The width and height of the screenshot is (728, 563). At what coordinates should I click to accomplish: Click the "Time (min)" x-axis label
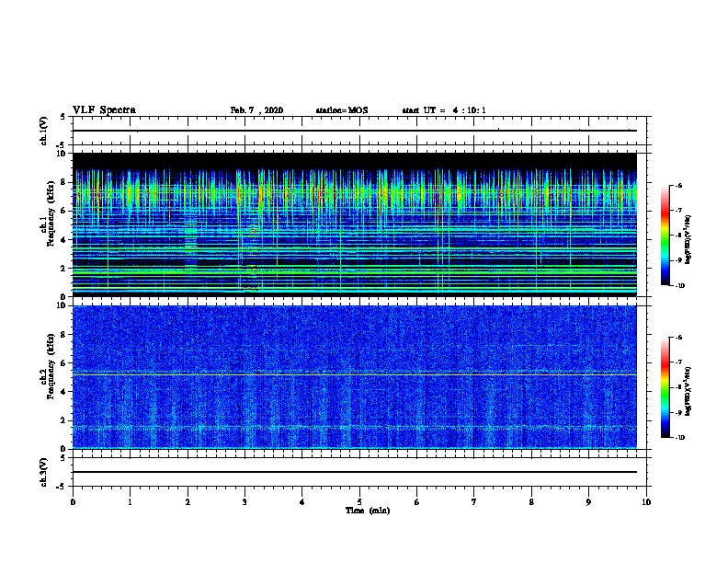click(x=368, y=511)
